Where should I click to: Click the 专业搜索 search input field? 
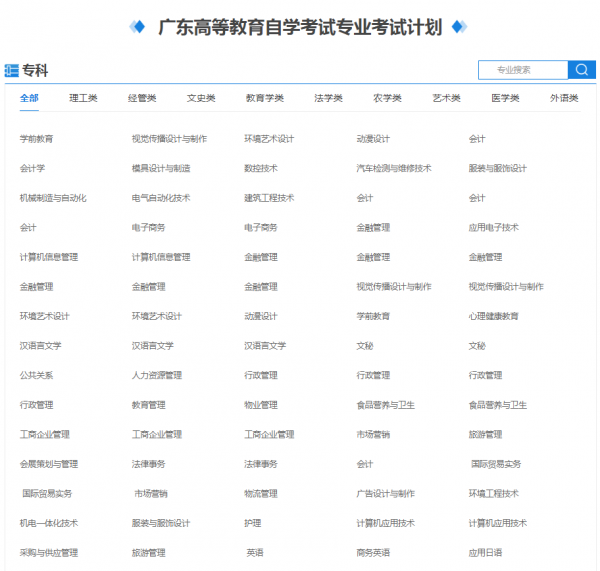pos(523,70)
